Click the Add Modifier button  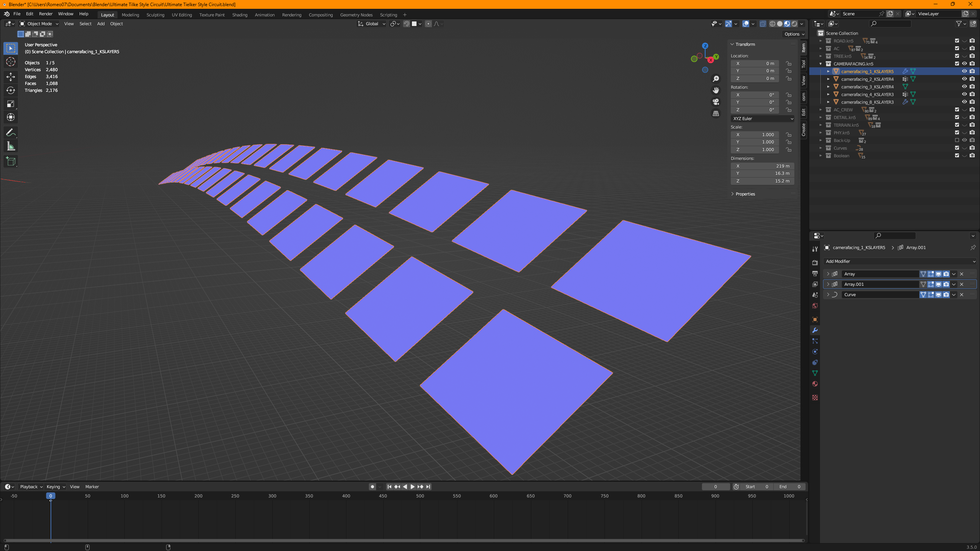pos(900,261)
